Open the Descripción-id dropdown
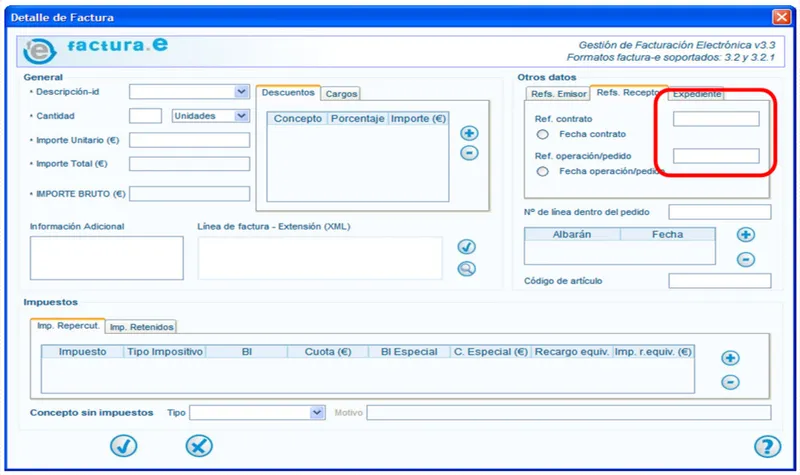 point(241,92)
